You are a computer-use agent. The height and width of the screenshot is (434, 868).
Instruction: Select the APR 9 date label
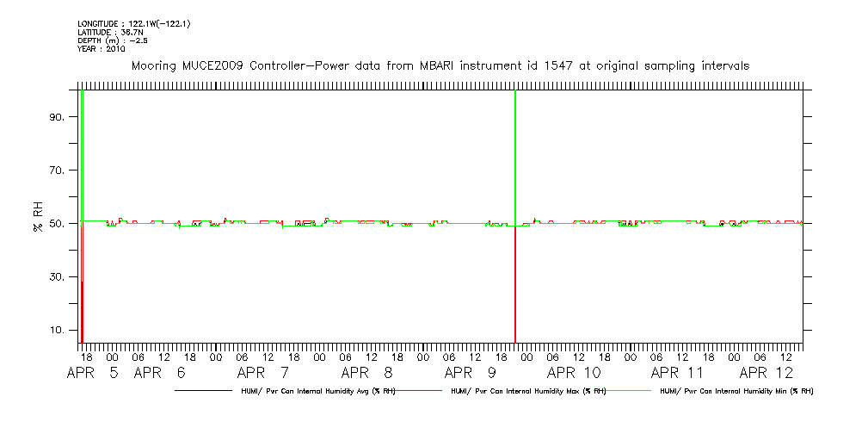tap(470, 373)
